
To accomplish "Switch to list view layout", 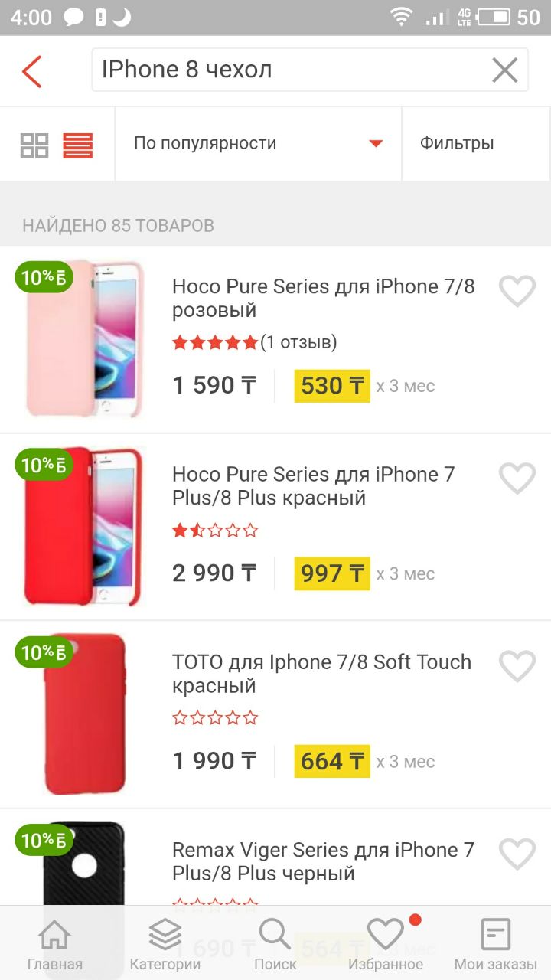I will (x=78, y=145).
